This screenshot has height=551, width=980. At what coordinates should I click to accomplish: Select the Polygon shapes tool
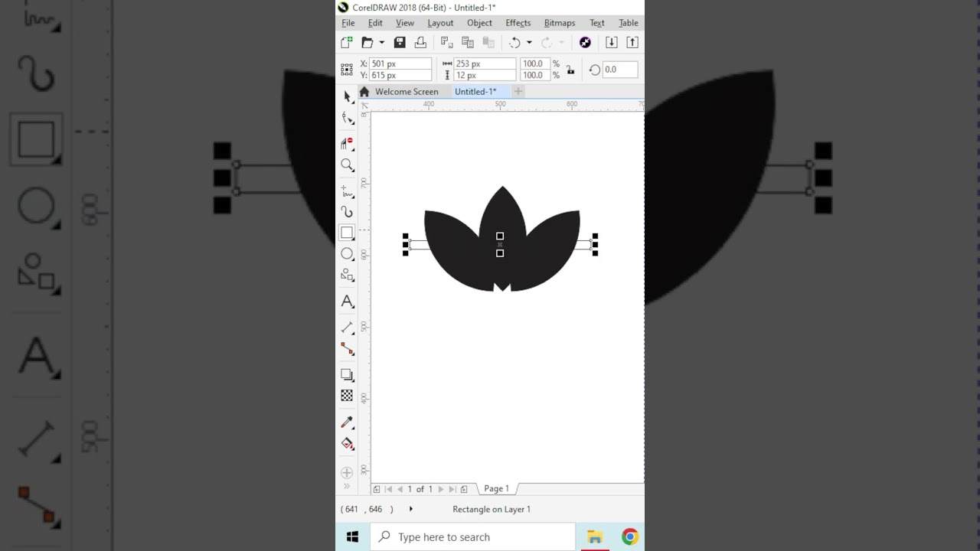tap(348, 275)
